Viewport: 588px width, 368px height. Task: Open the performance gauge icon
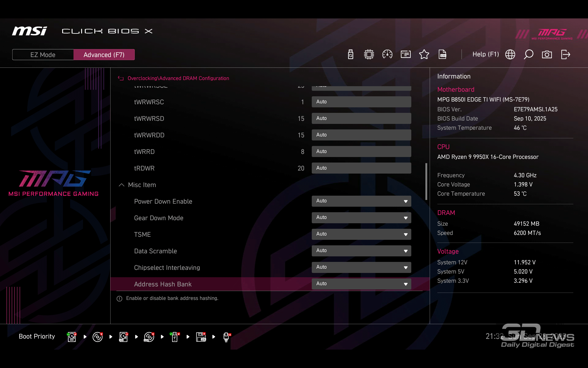coord(387,55)
